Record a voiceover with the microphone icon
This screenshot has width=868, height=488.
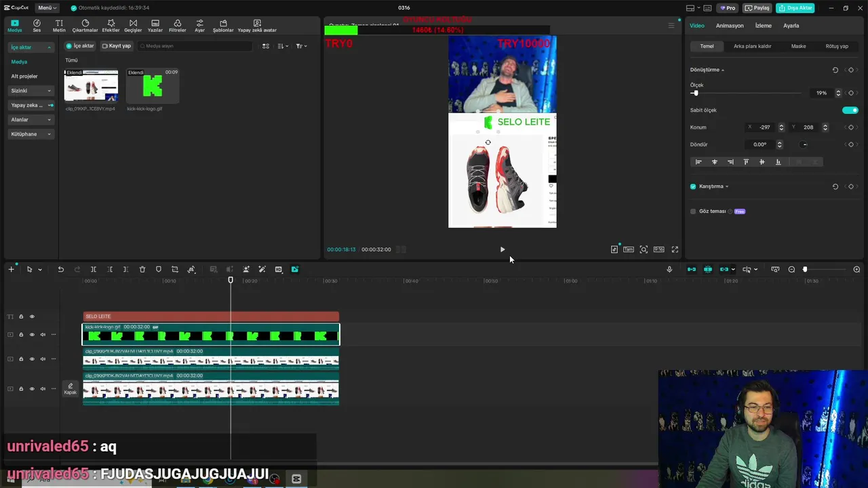(669, 270)
